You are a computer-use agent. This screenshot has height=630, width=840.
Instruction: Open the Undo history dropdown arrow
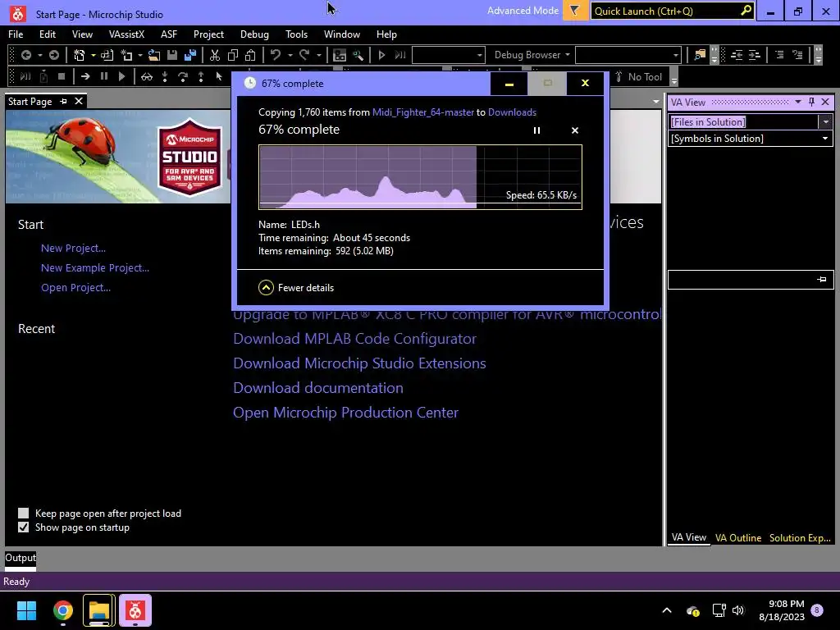(290, 55)
